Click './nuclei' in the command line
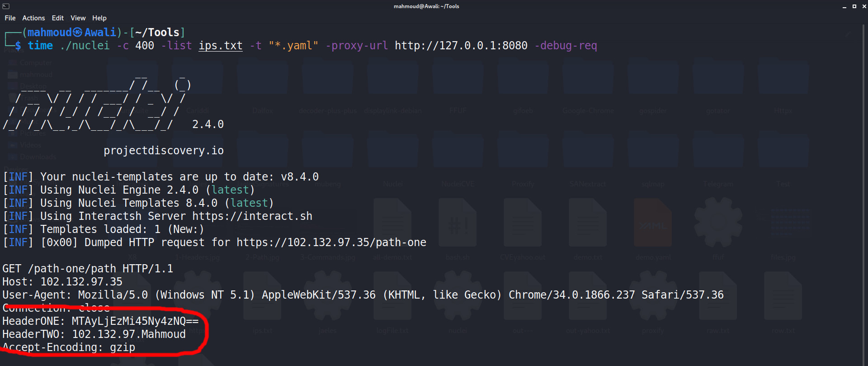This screenshot has width=868, height=366. point(85,46)
